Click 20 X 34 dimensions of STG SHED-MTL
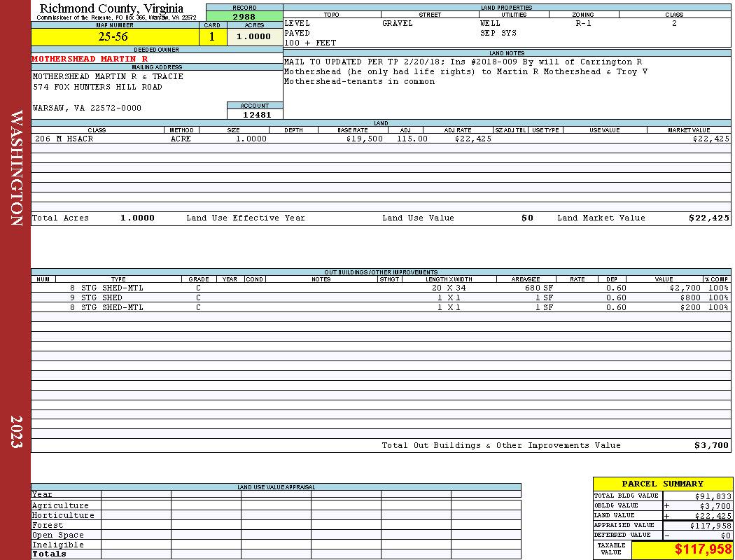 [x=449, y=288]
